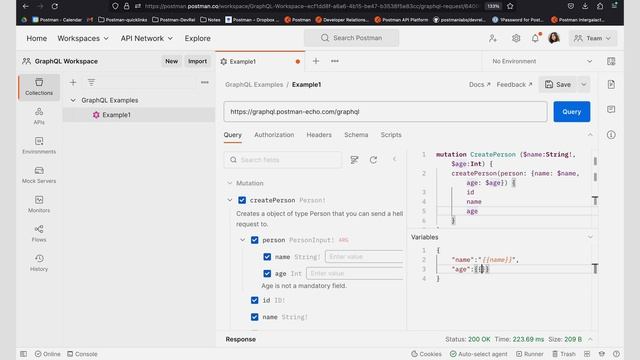Viewport: 640px width, 360px height.
Task: Click the New button
Action: click(171, 61)
